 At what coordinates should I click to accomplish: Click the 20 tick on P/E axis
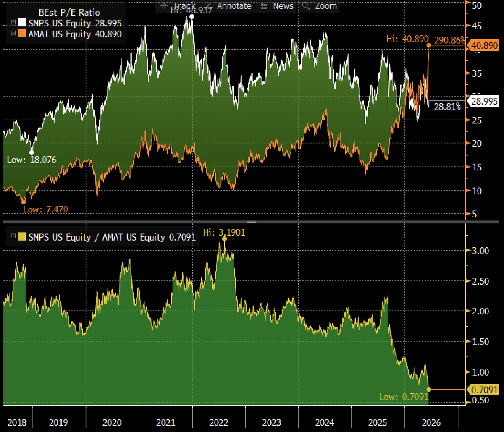477,144
